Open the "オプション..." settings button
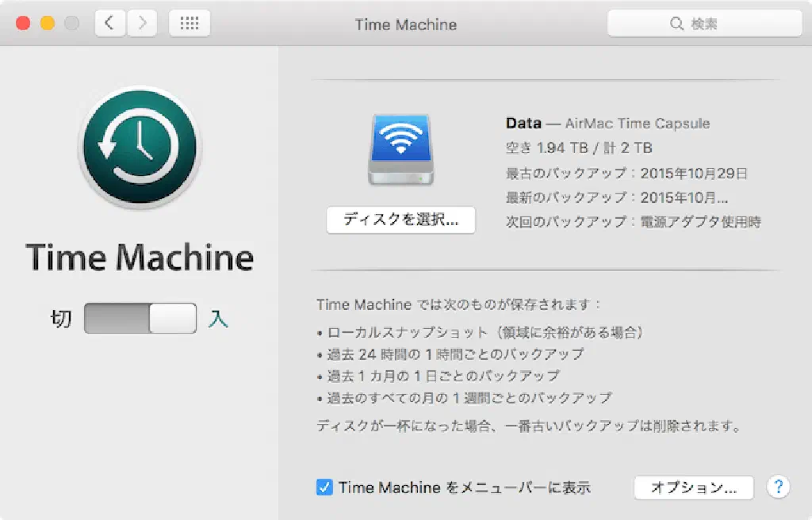812x520 pixels. [693, 487]
